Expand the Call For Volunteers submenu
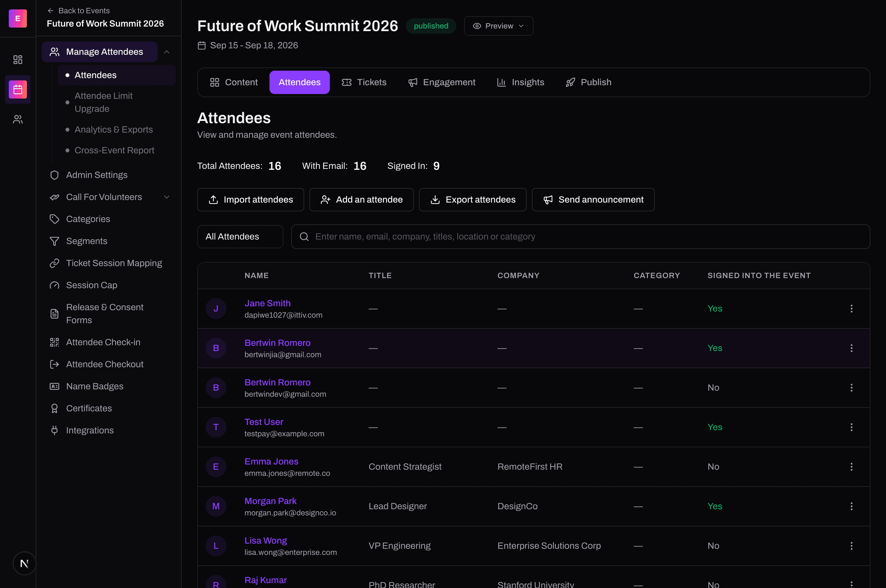Screen dimensions: 886x588 tap(167, 197)
